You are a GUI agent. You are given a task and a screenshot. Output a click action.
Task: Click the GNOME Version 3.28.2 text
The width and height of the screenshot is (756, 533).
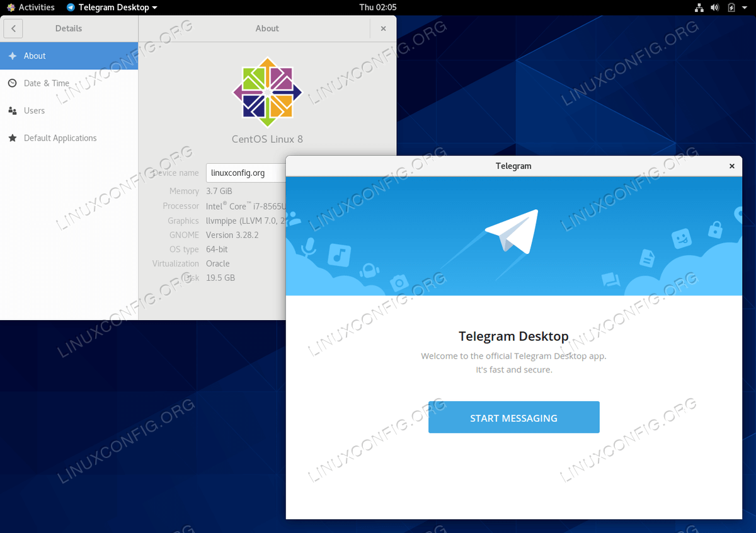232,235
